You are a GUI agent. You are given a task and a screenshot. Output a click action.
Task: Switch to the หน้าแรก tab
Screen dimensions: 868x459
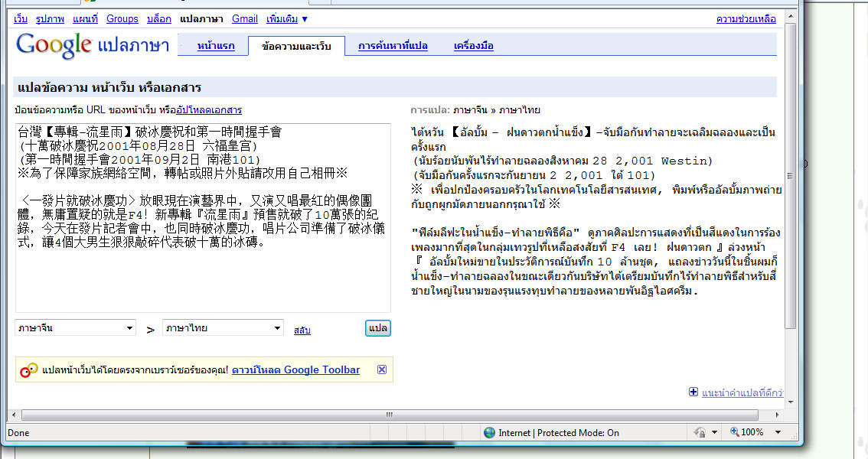tap(216, 46)
